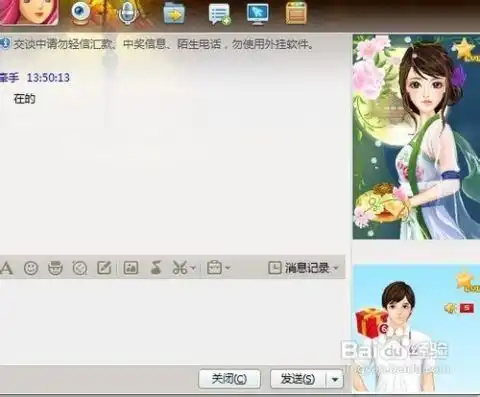Create discussion group with chat plus icon
The width and height of the screenshot is (480, 397).
click(219, 14)
